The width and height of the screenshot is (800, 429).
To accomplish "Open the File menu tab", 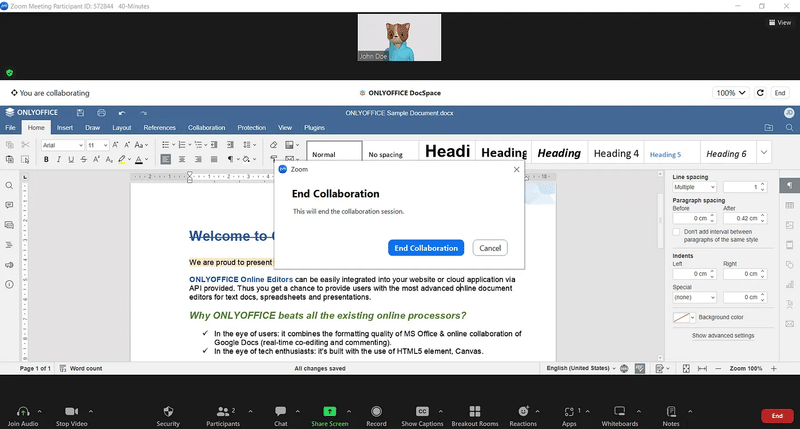I will coord(10,128).
